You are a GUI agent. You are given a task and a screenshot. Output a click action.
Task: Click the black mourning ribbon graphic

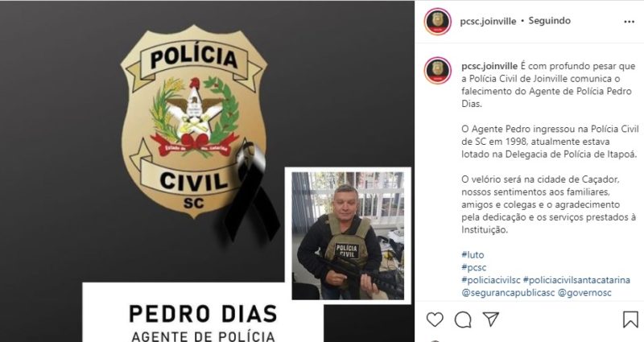pos(251,192)
